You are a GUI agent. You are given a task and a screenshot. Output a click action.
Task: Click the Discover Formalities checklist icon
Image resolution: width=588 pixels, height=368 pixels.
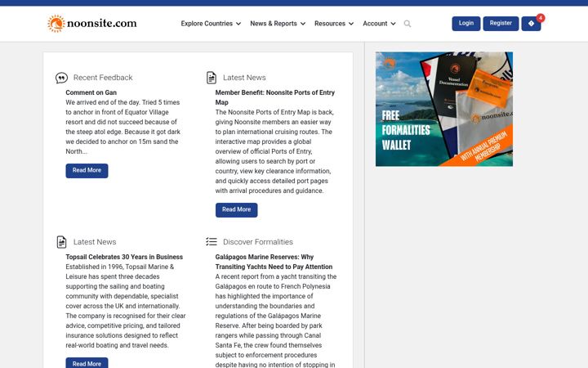(x=212, y=241)
